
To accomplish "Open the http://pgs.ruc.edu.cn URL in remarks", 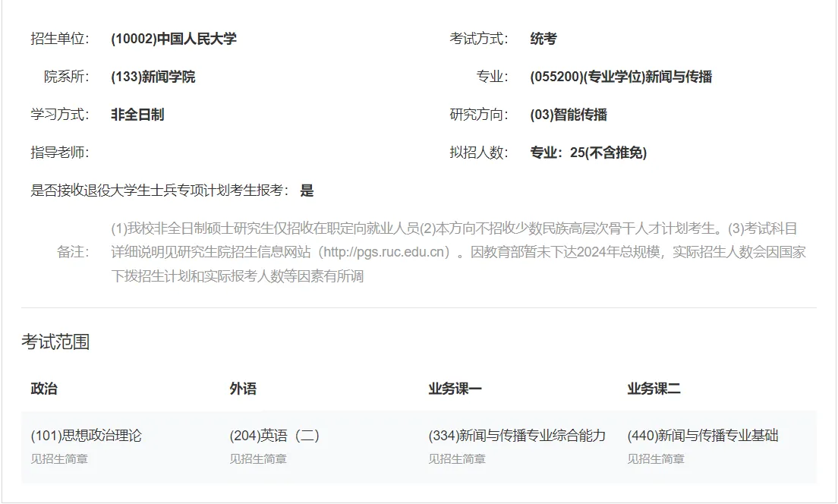I will [x=384, y=252].
